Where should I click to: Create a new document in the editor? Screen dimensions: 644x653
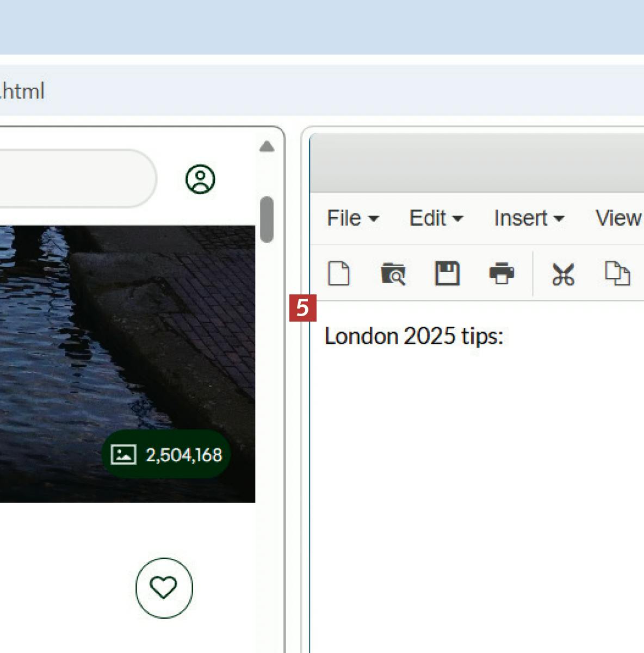(339, 273)
